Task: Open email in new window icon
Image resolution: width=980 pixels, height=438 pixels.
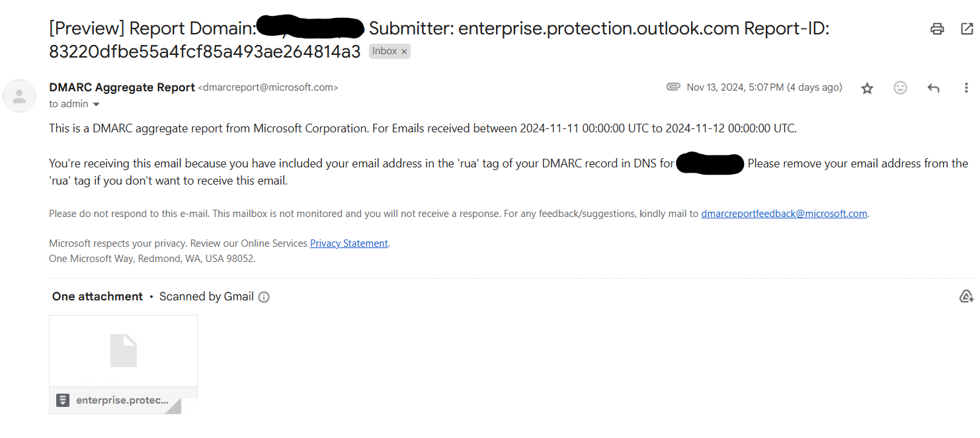Action: [966, 28]
